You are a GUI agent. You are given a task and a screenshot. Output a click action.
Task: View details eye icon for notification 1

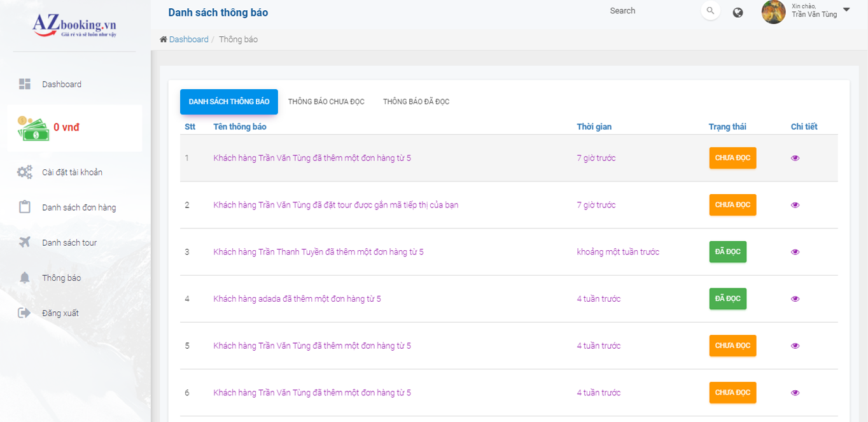795,158
